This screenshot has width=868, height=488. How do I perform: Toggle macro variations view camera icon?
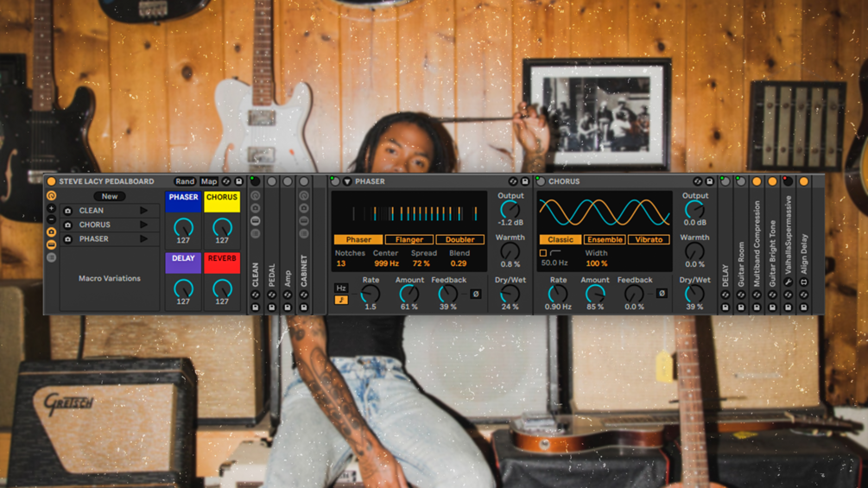[52, 231]
